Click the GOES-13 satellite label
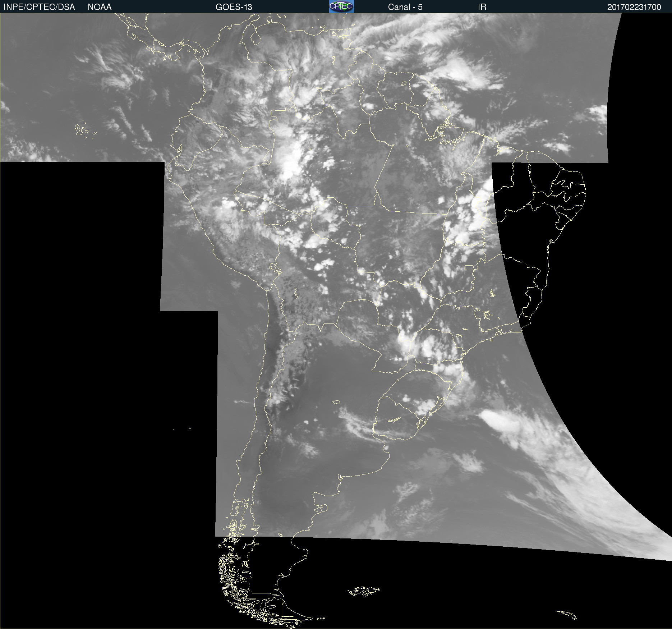 pos(234,7)
